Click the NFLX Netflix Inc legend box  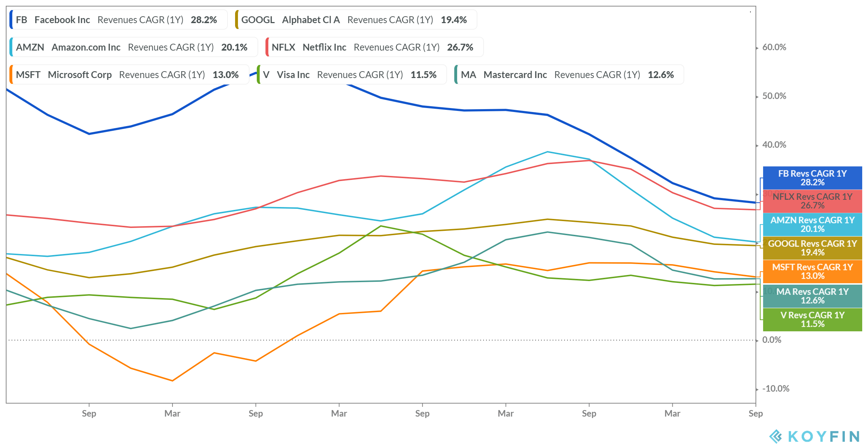point(374,47)
